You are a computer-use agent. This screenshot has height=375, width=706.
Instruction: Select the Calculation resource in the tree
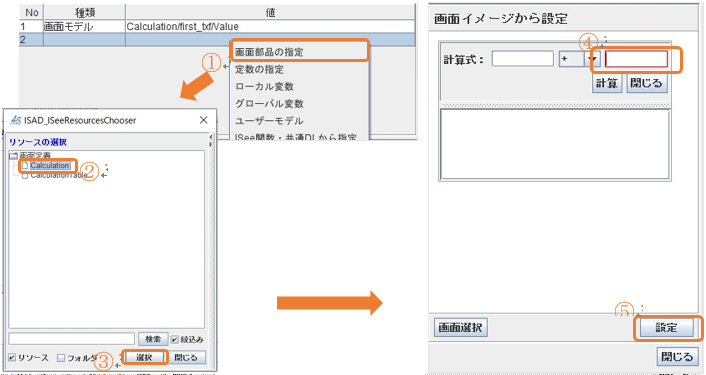pos(50,165)
